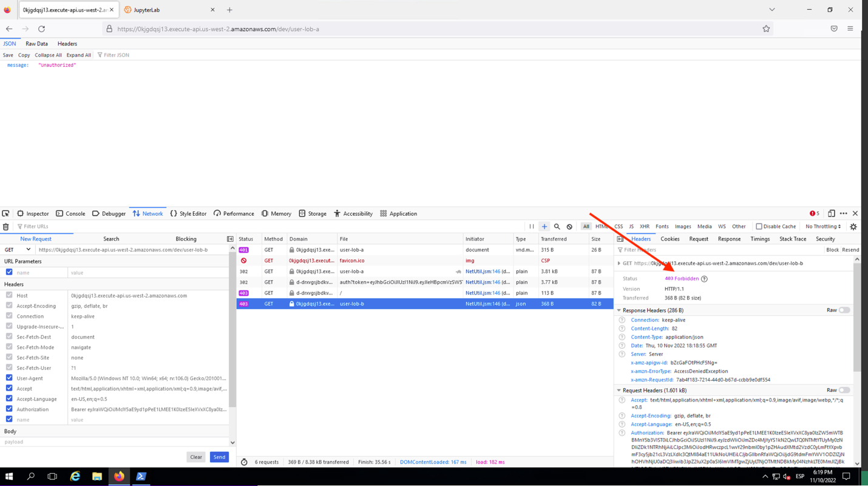Toggle the URL Parameters name checkbox
The width and height of the screenshot is (868, 486).
(x=9, y=272)
